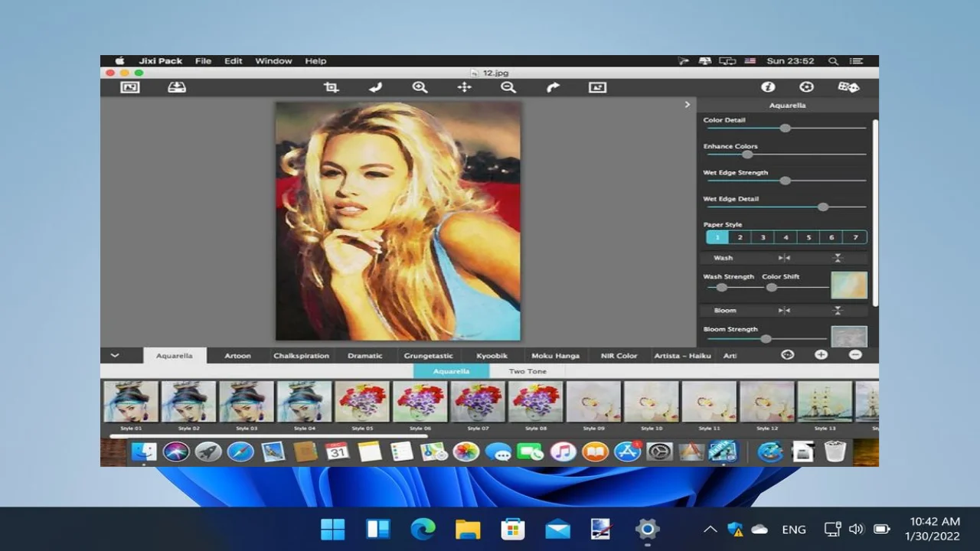This screenshot has height=551, width=980.
Task: Remove preset with the minus icon
Action: (855, 355)
